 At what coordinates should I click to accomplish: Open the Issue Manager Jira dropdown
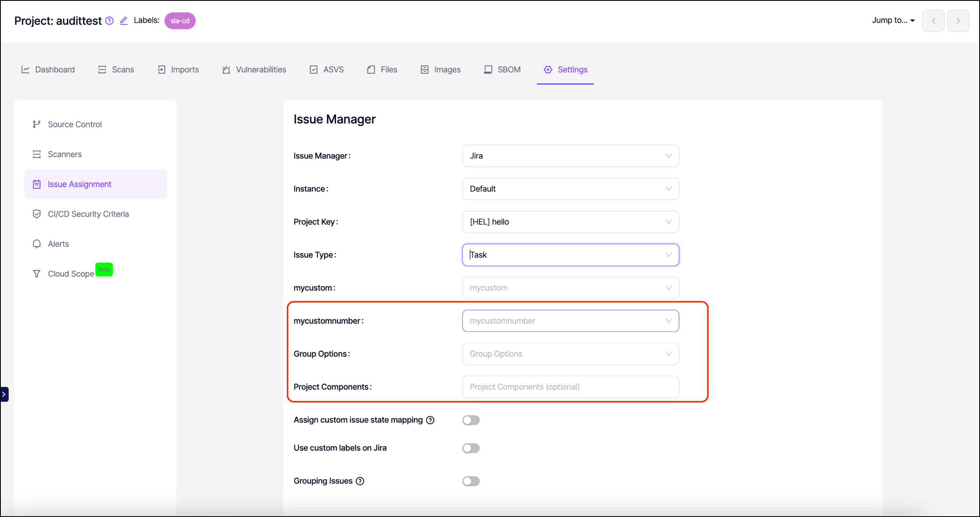570,156
